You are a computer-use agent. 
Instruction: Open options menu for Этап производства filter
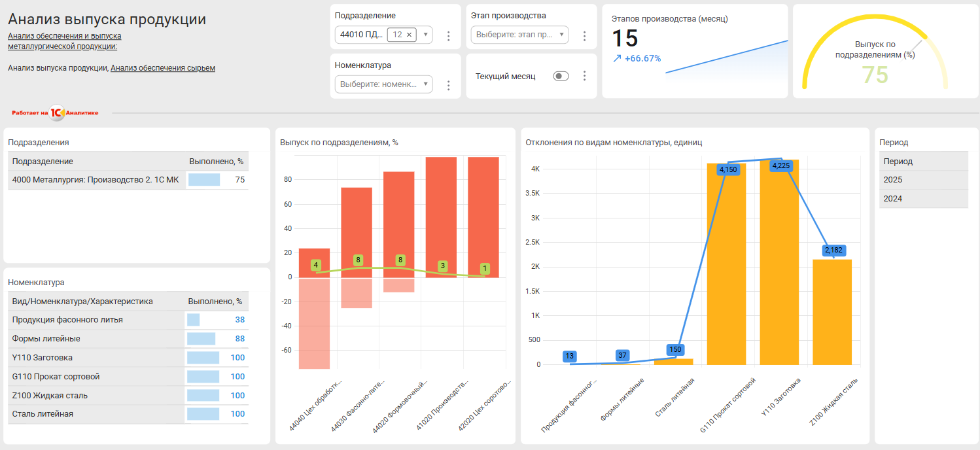[x=585, y=36]
